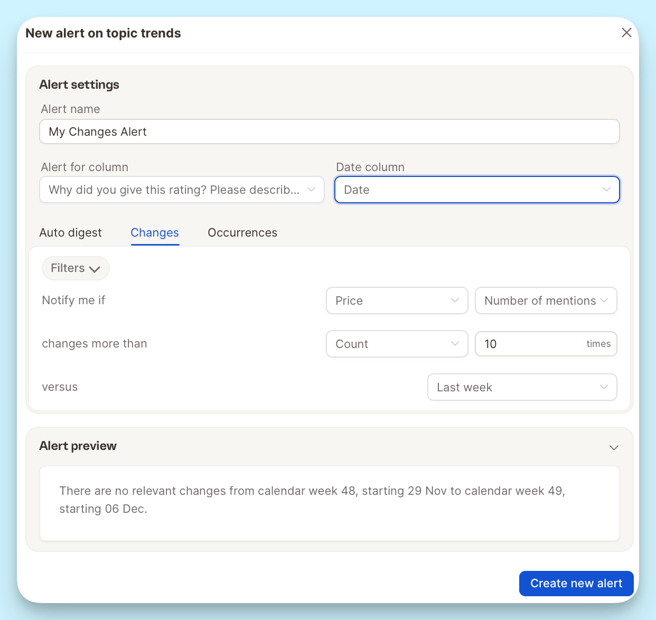
Task: Click the chevron inside Filters pill
Action: tap(95, 269)
